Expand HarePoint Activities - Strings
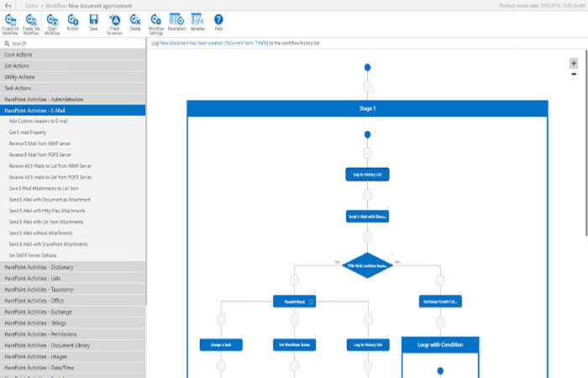 point(73,323)
